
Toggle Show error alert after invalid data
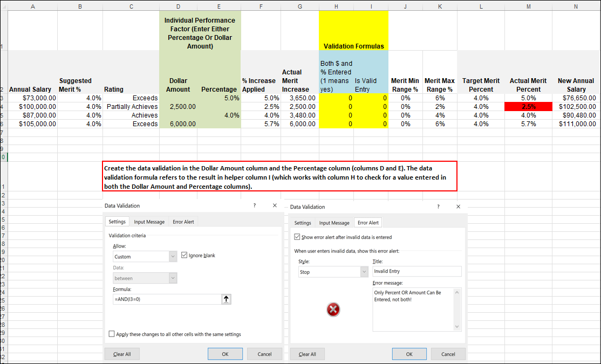click(297, 237)
